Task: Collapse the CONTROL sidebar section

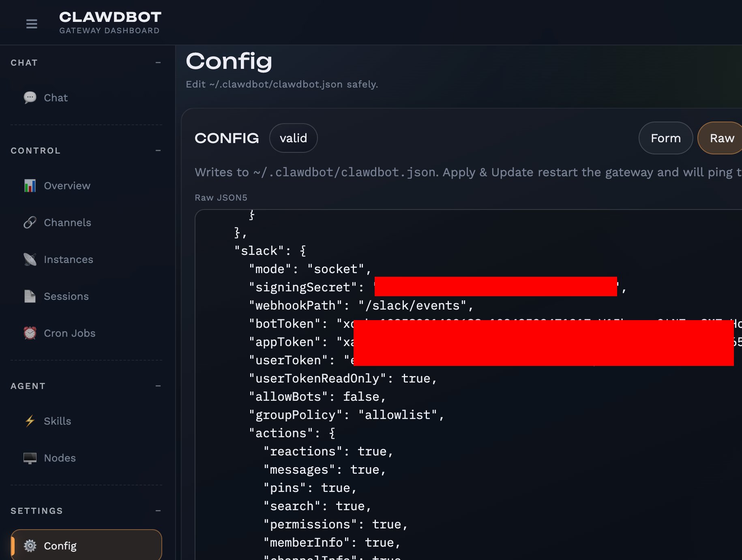Action: 158,151
